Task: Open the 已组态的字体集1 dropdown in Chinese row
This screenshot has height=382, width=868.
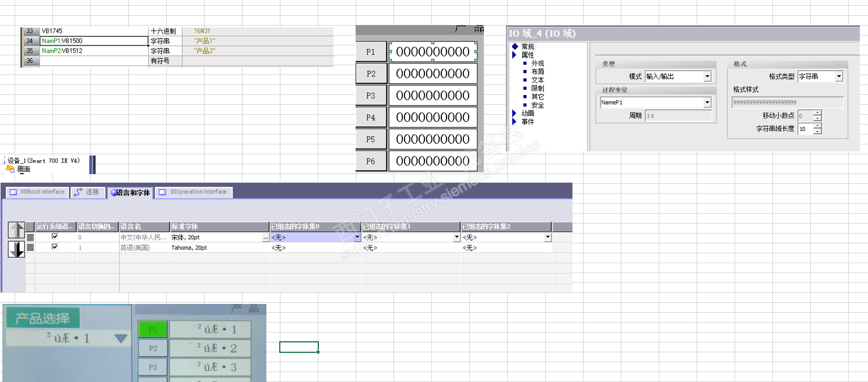Action: pyautogui.click(x=456, y=238)
